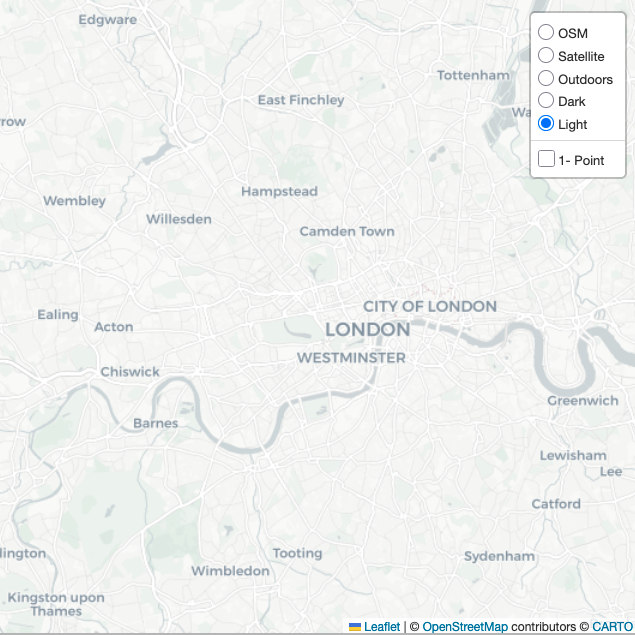Open the OpenStreetMap contributors link
The height and width of the screenshot is (635, 635).
tap(465, 626)
